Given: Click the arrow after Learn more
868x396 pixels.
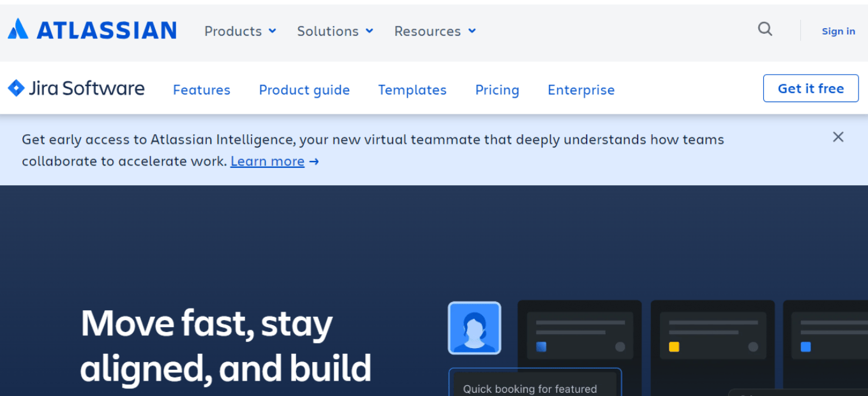Looking at the screenshot, I should (x=314, y=162).
